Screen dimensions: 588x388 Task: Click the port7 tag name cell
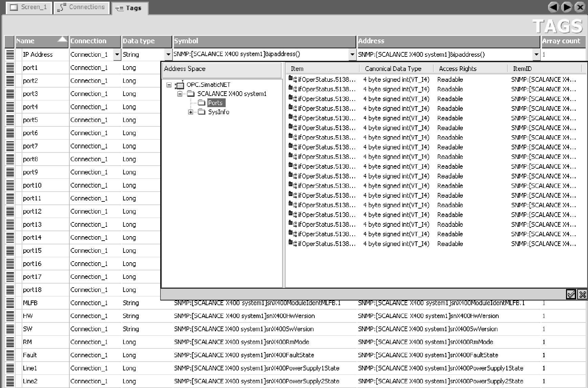(45, 146)
